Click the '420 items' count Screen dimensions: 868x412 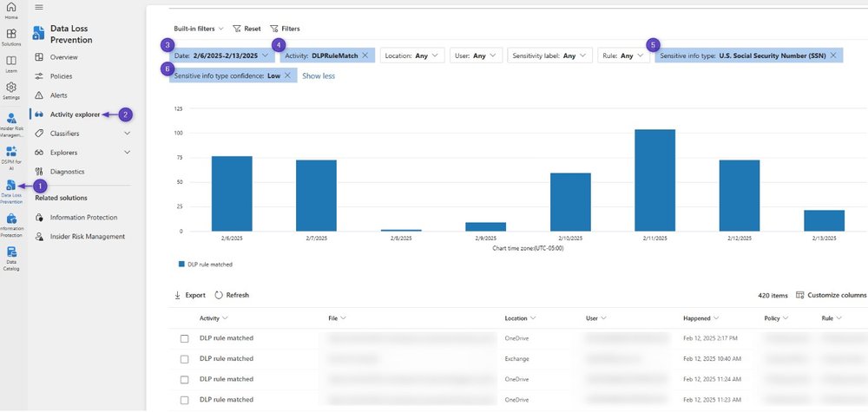point(773,295)
